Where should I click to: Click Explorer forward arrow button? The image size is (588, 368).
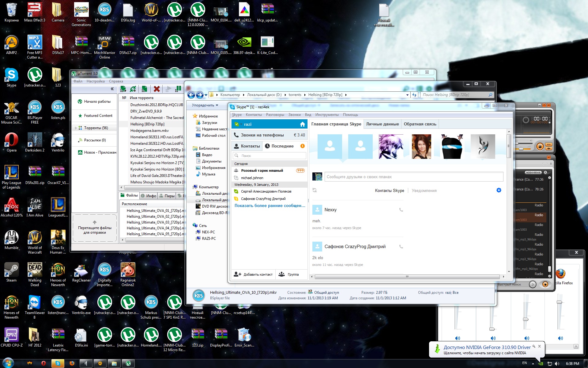point(200,95)
